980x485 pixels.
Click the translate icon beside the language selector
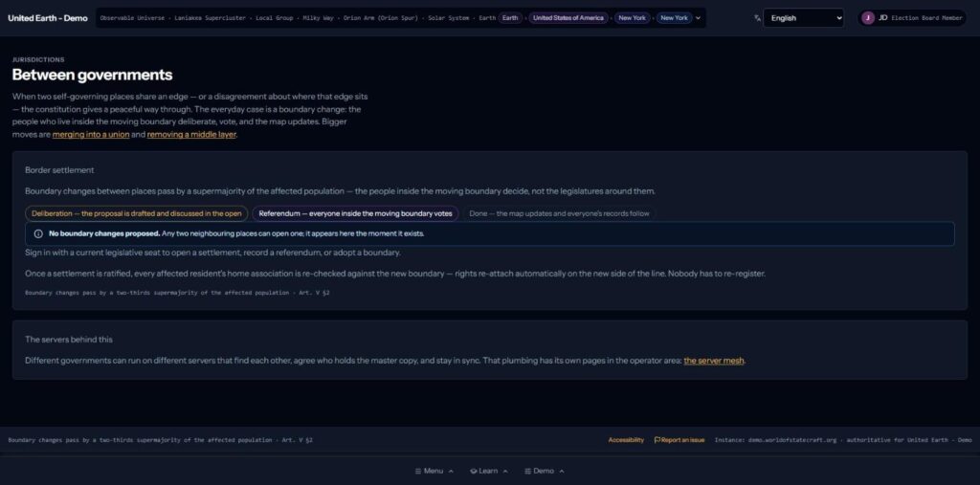click(758, 18)
